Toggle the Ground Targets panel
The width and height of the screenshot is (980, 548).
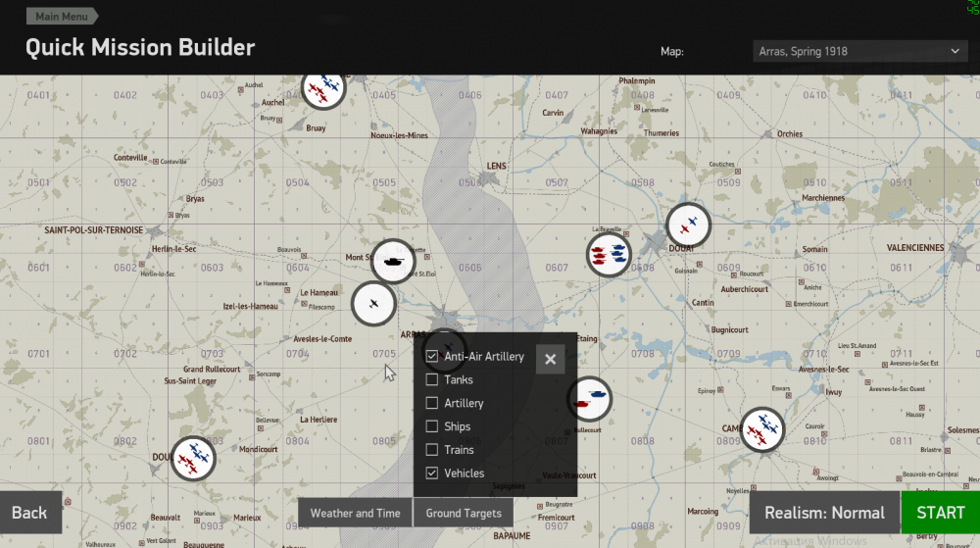(x=464, y=513)
